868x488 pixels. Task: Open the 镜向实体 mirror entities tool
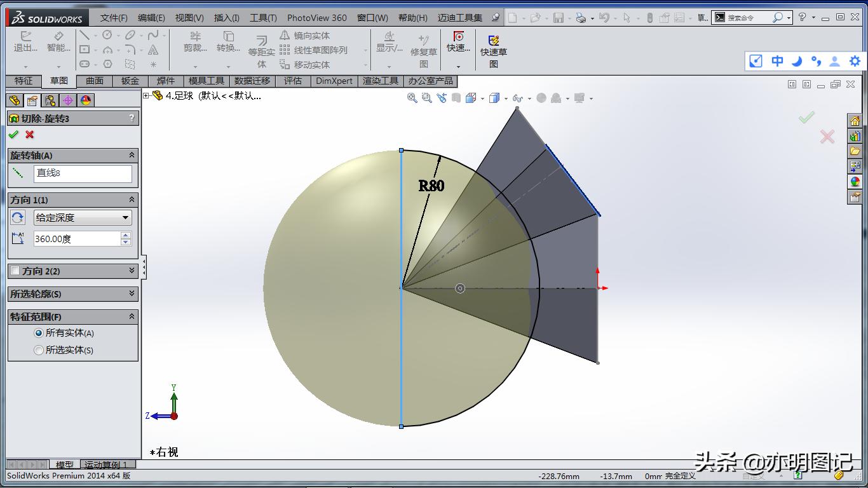(305, 36)
